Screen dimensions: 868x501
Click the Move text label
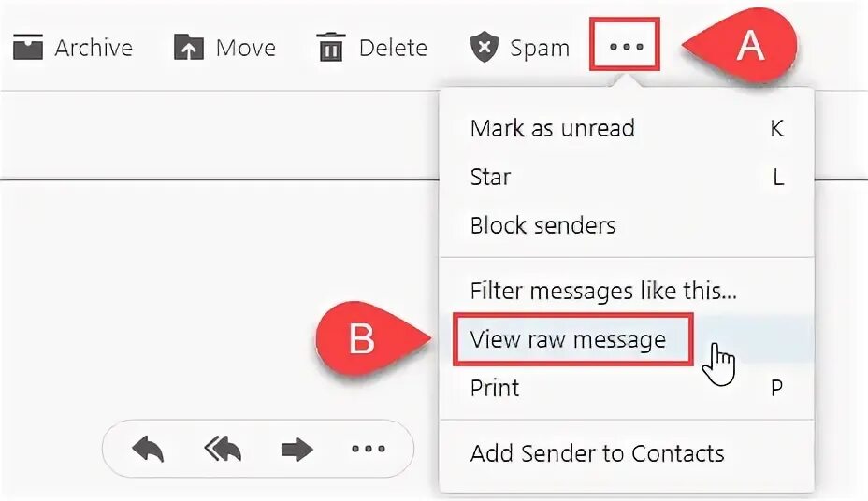click(246, 48)
